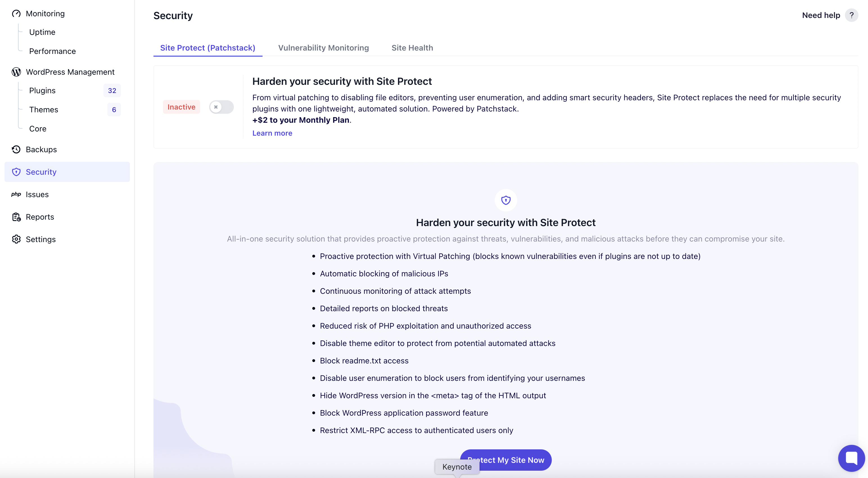
Task: Switch to the Vulnerability Monitoring tab
Action: click(x=324, y=48)
